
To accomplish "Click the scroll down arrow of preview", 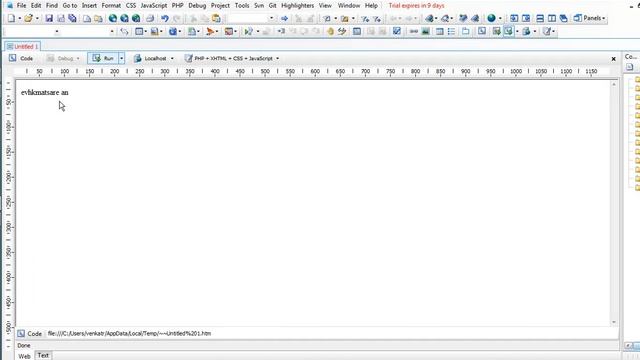I will click(x=613, y=322).
